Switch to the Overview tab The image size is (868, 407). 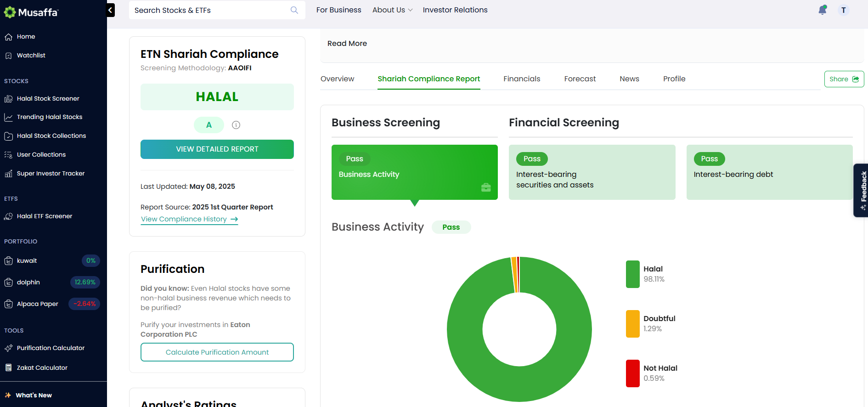click(x=338, y=79)
